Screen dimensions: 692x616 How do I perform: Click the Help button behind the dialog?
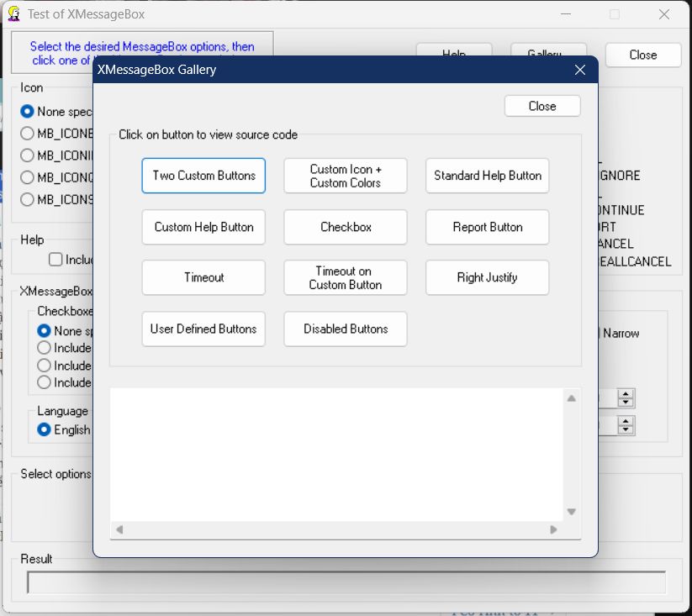pos(454,50)
